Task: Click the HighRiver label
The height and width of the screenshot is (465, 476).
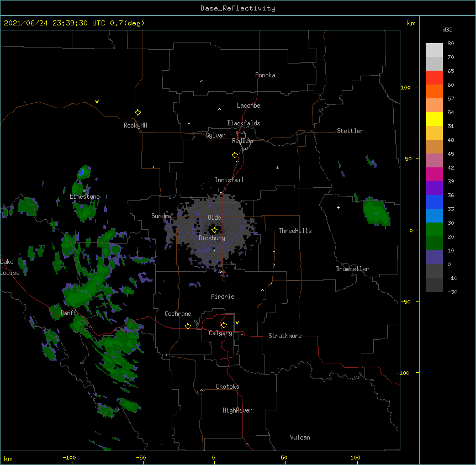Action: [237, 410]
